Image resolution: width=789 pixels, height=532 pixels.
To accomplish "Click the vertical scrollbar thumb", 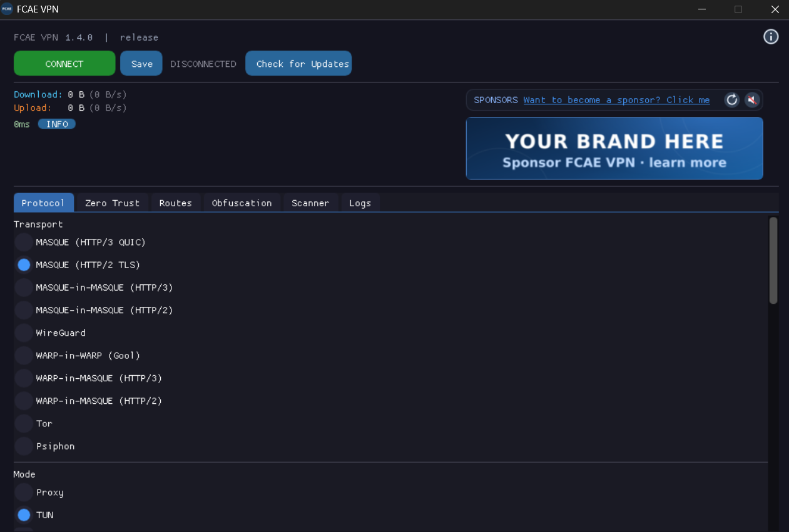I will [773, 261].
